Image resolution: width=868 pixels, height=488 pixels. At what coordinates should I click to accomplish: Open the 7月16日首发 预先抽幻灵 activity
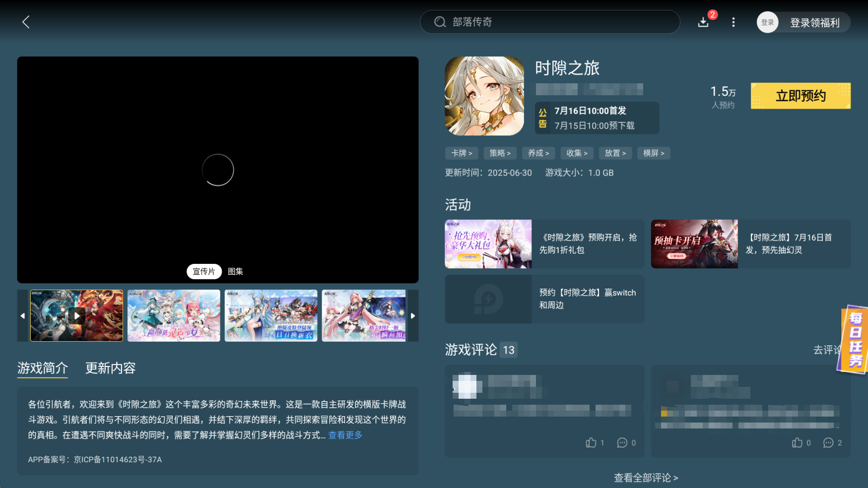click(751, 244)
